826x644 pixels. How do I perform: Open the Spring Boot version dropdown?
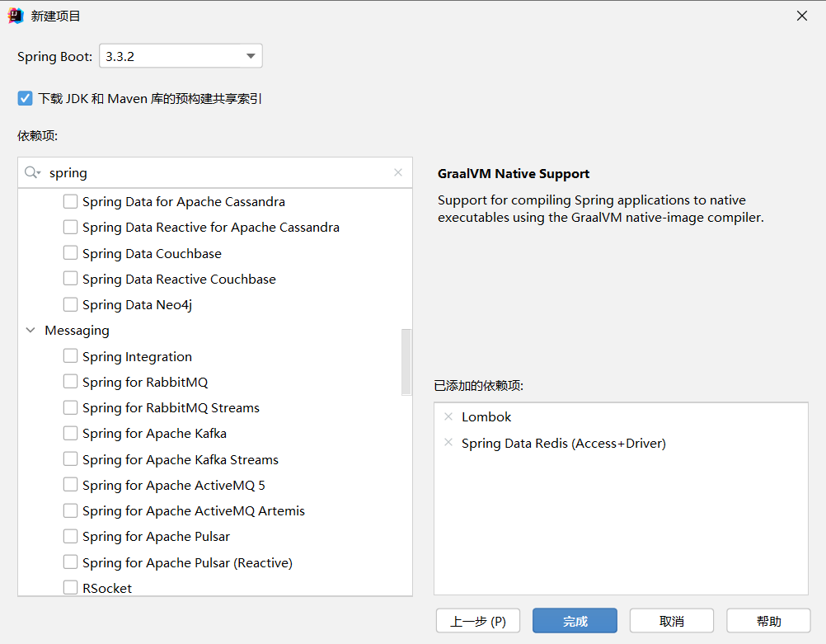250,55
